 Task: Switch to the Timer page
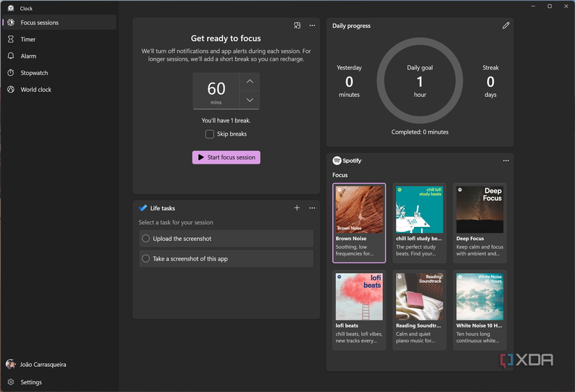point(28,40)
